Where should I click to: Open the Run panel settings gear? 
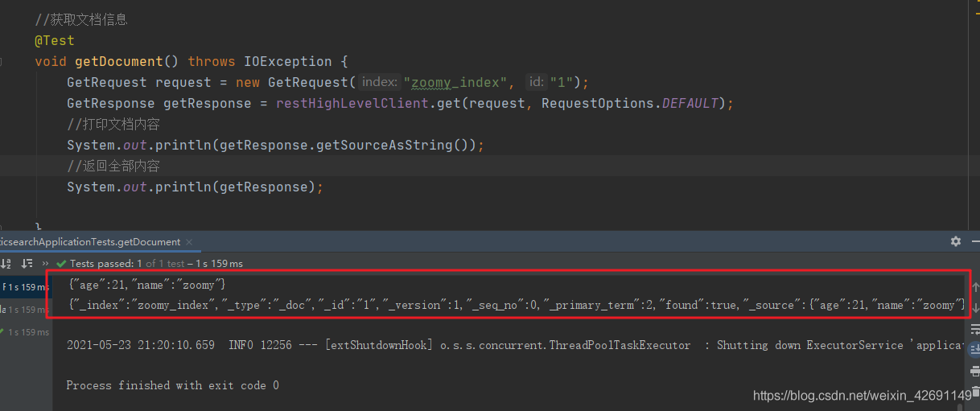click(955, 241)
